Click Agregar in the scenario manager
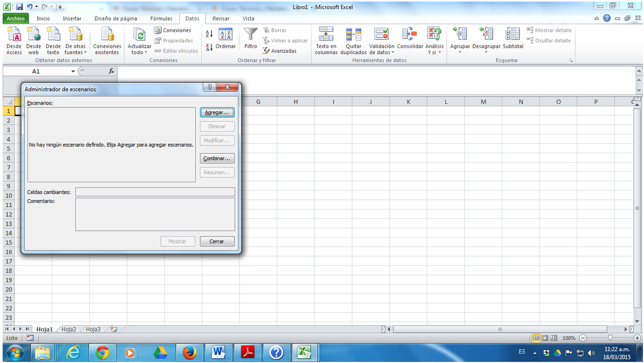The image size is (644, 363). (217, 112)
